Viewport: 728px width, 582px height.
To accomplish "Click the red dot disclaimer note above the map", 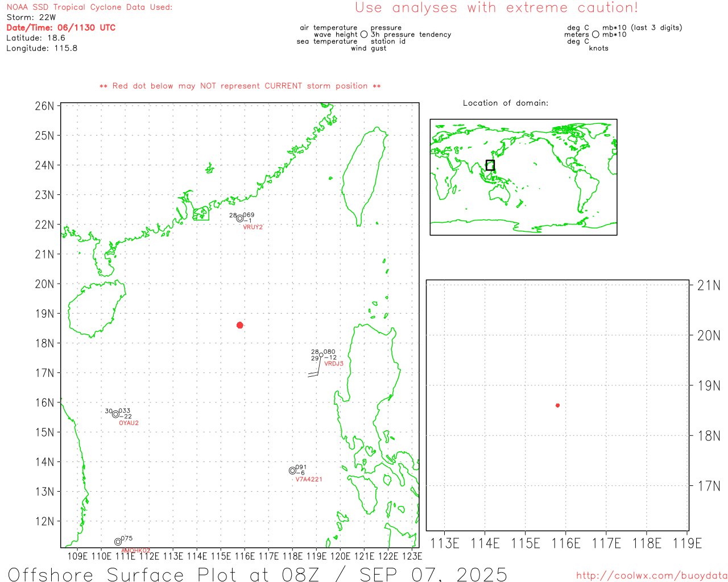I will (x=240, y=86).
